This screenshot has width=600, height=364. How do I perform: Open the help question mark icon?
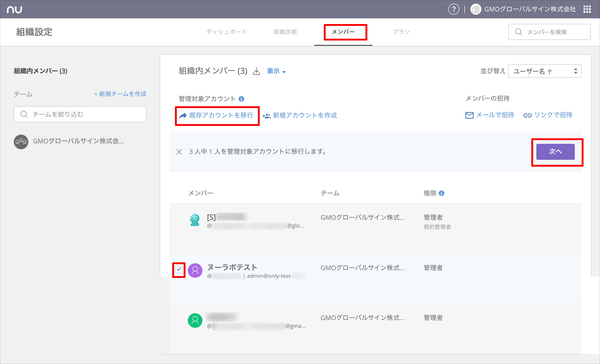pos(454,9)
